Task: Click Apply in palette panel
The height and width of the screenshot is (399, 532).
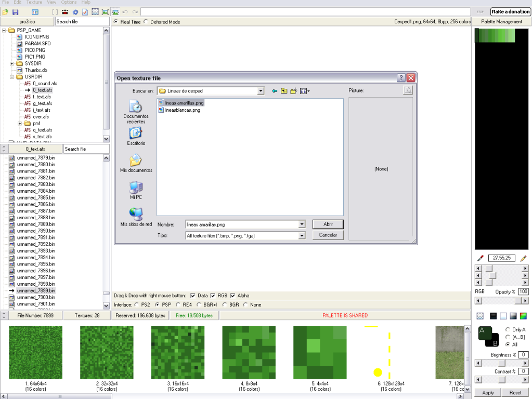Action: click(488, 393)
